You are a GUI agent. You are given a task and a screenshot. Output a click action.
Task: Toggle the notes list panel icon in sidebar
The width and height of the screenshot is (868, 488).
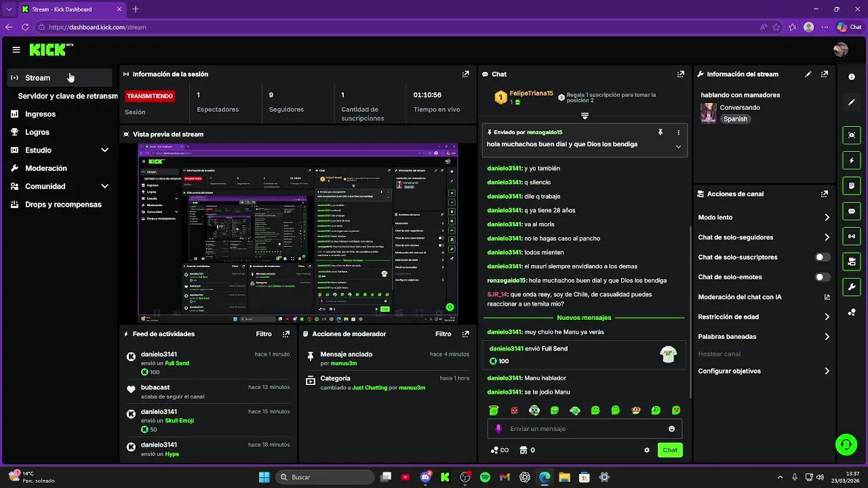click(852, 186)
